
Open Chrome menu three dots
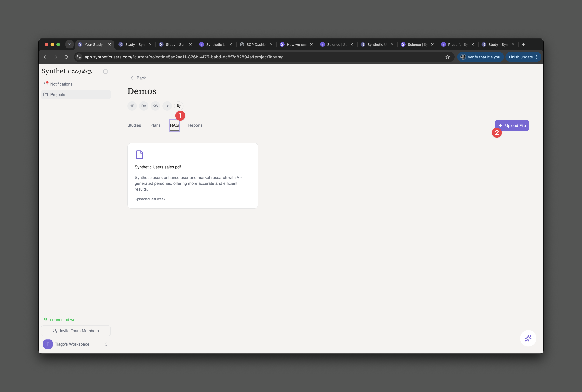click(537, 57)
